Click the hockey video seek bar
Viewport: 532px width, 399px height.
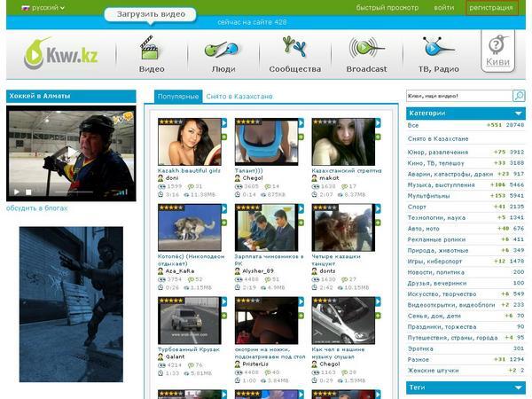click(x=74, y=192)
